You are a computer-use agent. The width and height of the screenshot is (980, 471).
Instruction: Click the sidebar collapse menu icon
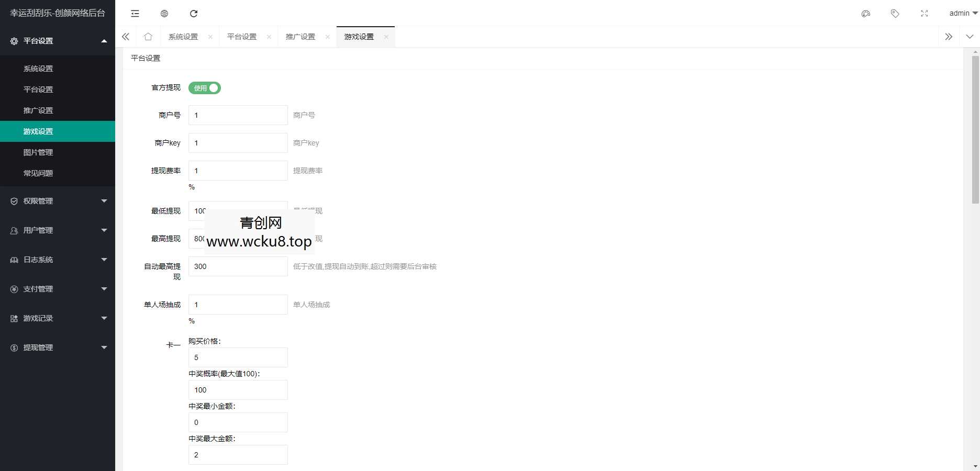click(135, 14)
